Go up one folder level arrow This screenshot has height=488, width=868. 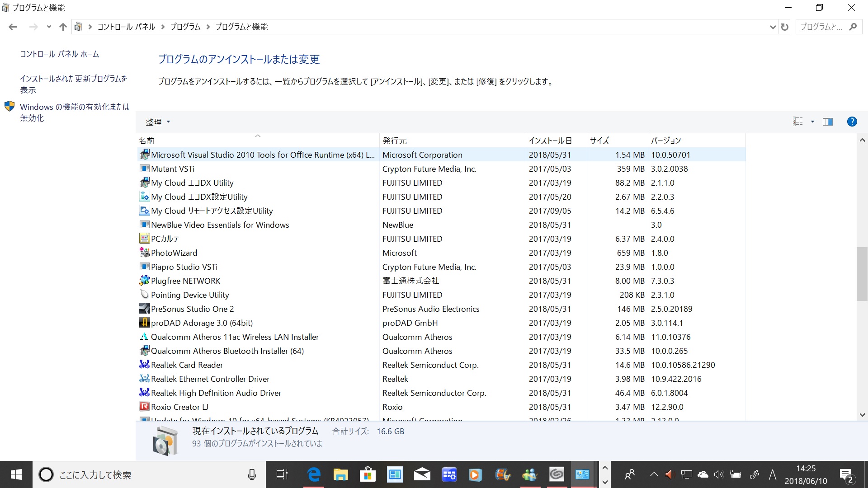(63, 27)
